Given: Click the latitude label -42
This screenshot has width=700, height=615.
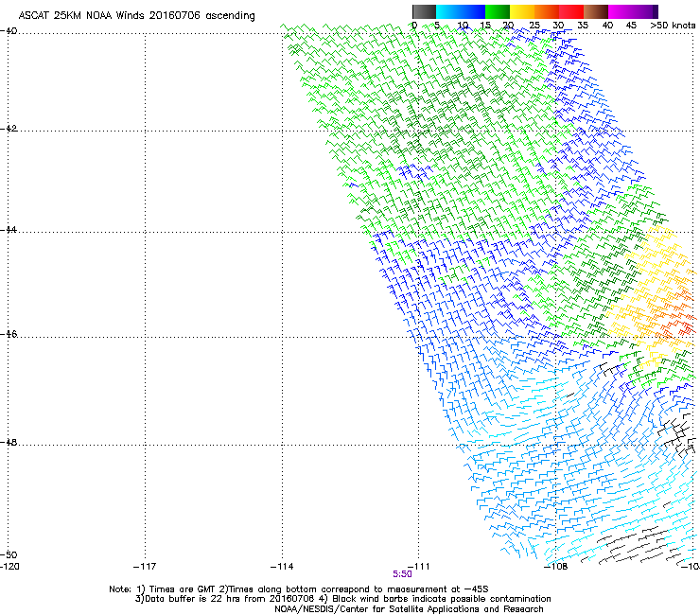Looking at the screenshot, I should click(9, 129).
